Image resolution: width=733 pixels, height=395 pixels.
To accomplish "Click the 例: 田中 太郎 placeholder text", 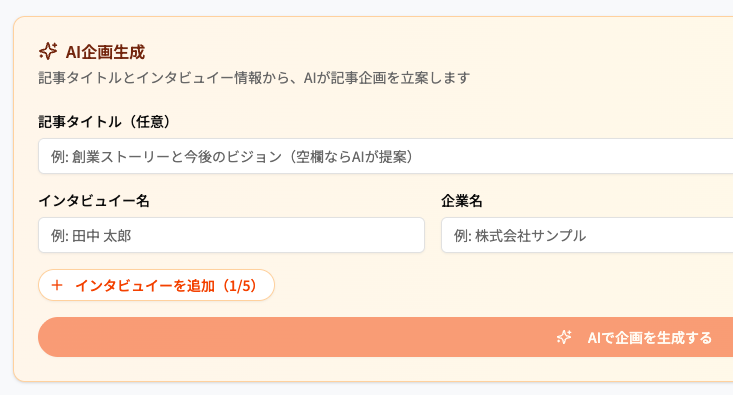I will [91, 236].
